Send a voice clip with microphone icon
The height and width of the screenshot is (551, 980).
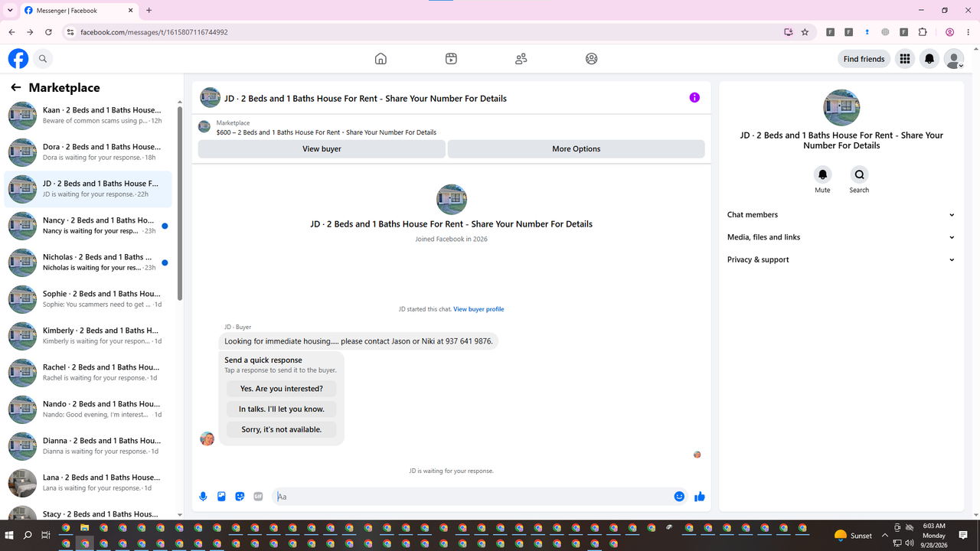(x=203, y=497)
